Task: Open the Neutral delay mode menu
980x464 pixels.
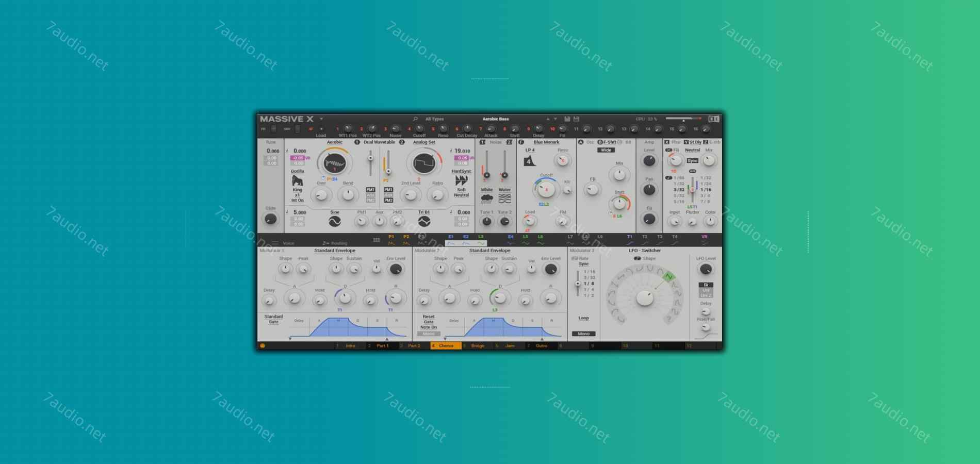Action: (692, 150)
